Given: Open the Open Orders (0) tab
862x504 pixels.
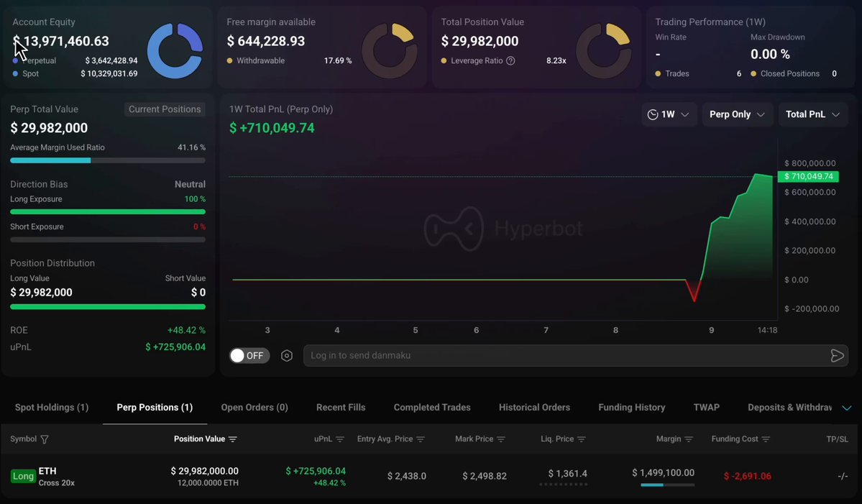Looking at the screenshot, I should [255, 407].
